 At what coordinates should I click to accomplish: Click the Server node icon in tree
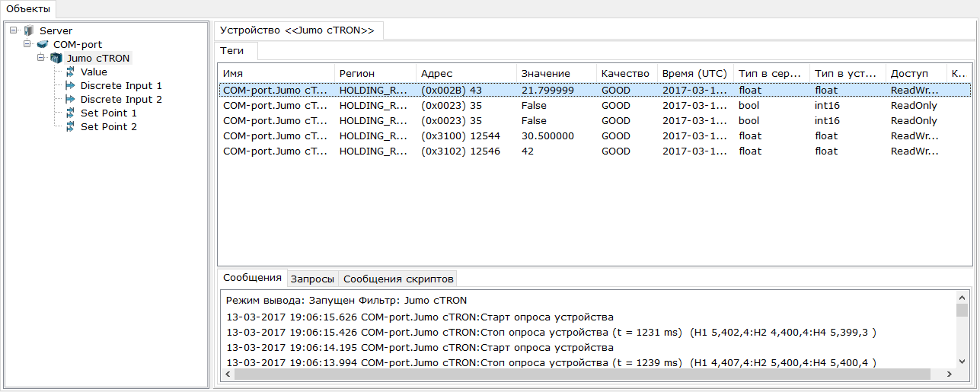29,31
